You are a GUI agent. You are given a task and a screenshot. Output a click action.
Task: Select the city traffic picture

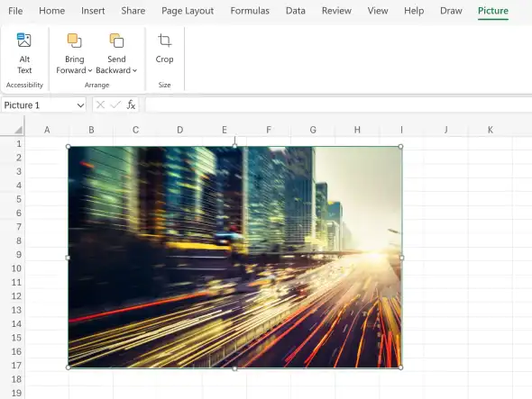coord(234,257)
